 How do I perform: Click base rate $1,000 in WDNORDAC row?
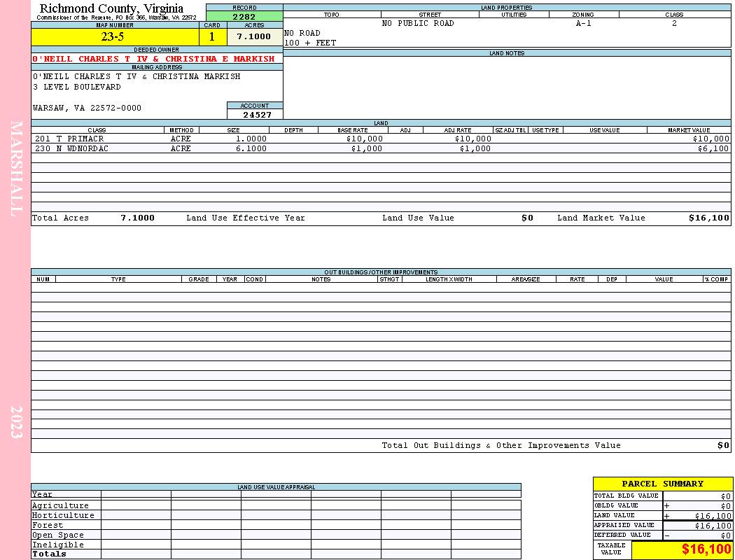click(367, 148)
